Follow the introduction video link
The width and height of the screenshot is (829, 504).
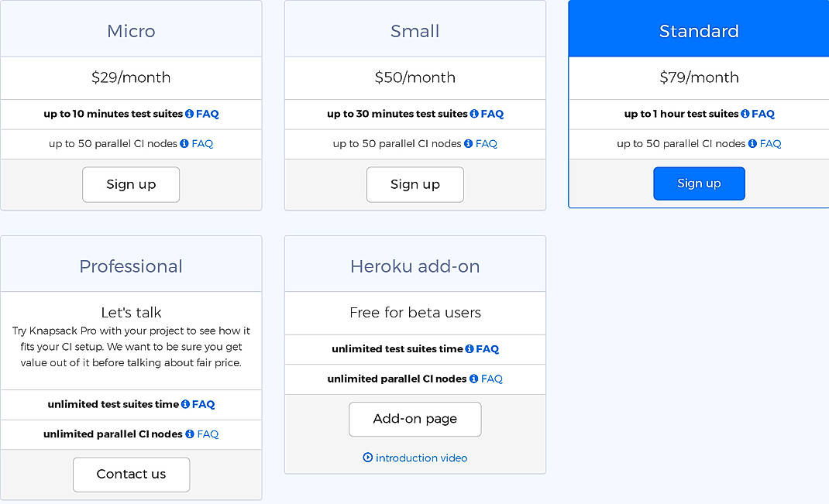(422, 458)
